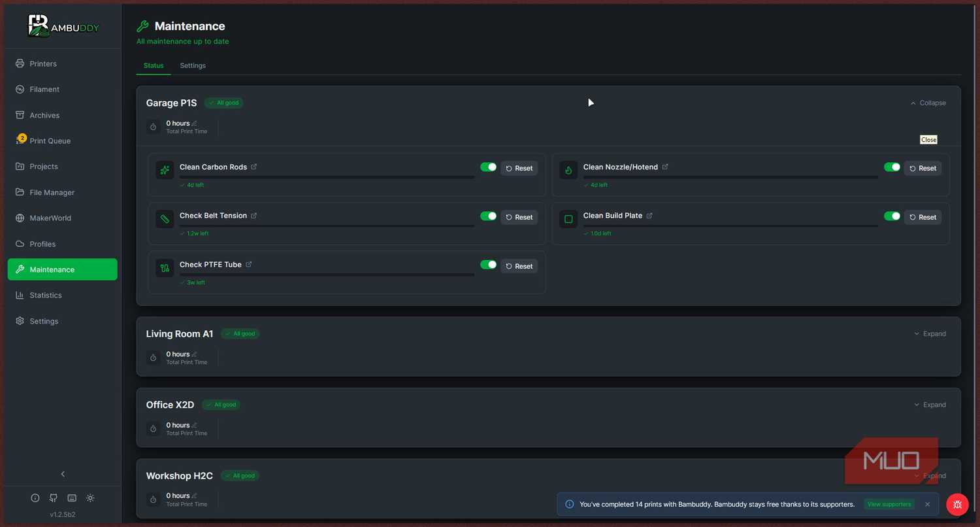Open external link icon beside Check PTFE Tube
Screen dimensions: 980x527
coord(249,265)
